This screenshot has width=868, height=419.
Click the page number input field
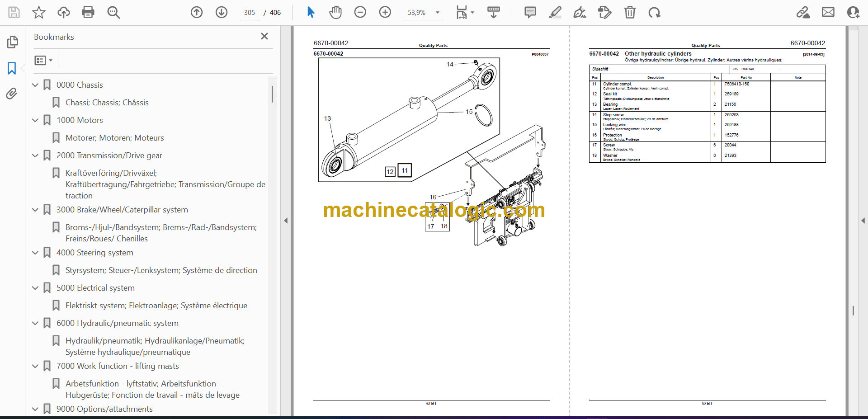click(x=250, y=13)
